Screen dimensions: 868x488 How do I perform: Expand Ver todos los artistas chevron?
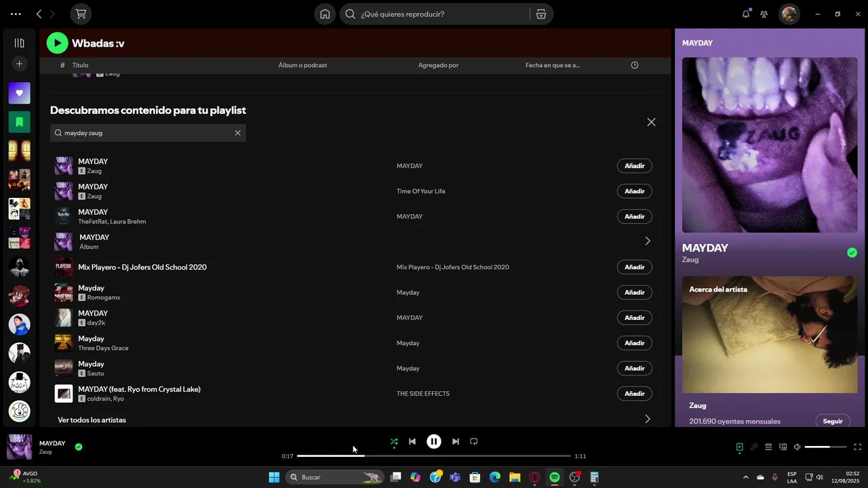pos(647,420)
